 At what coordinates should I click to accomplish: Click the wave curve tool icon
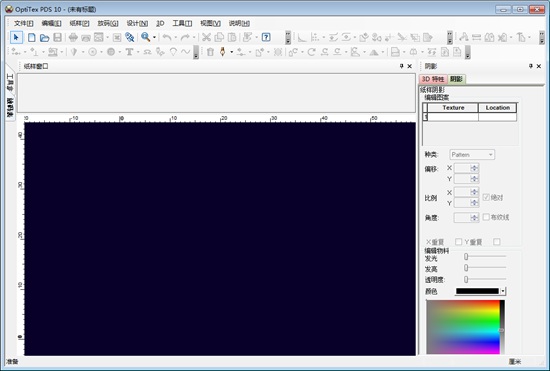[186, 52]
